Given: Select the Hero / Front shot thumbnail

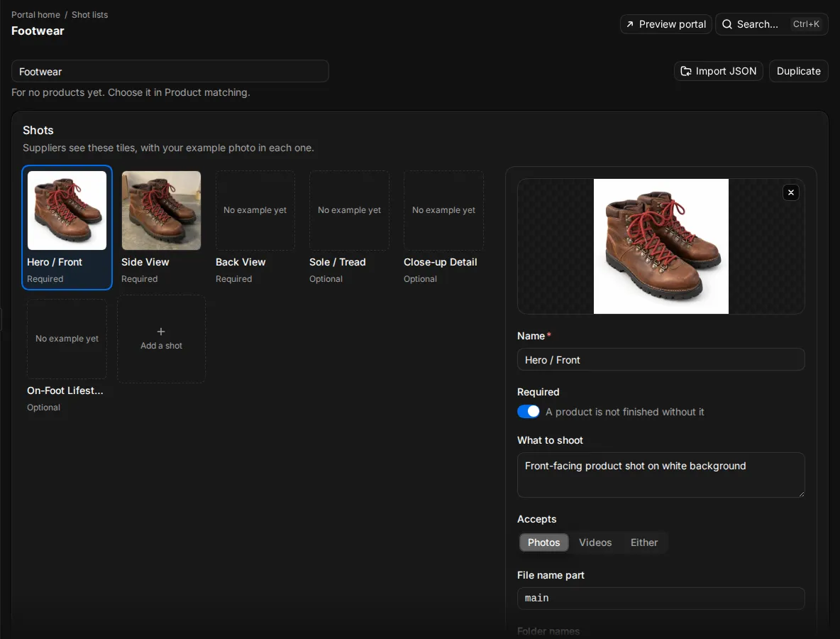Looking at the screenshot, I should click(x=67, y=210).
